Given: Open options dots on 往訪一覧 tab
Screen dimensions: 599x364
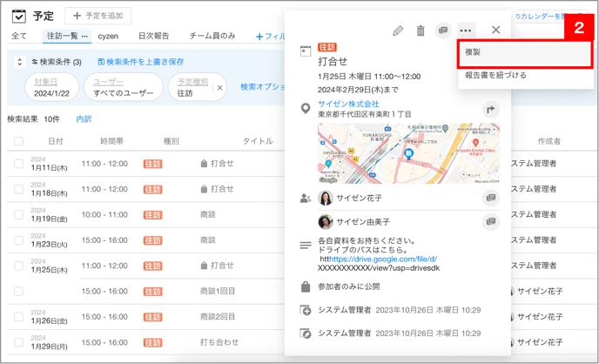Looking at the screenshot, I should 84,37.
